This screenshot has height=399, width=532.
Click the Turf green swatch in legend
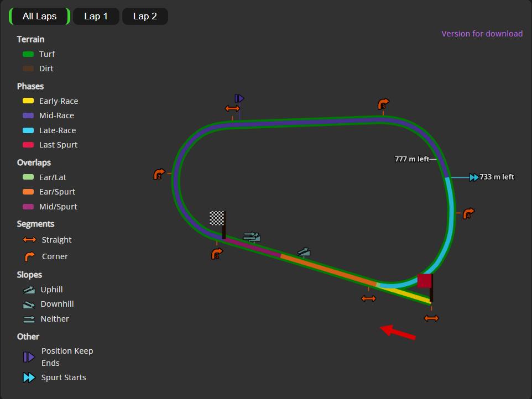tap(28, 54)
